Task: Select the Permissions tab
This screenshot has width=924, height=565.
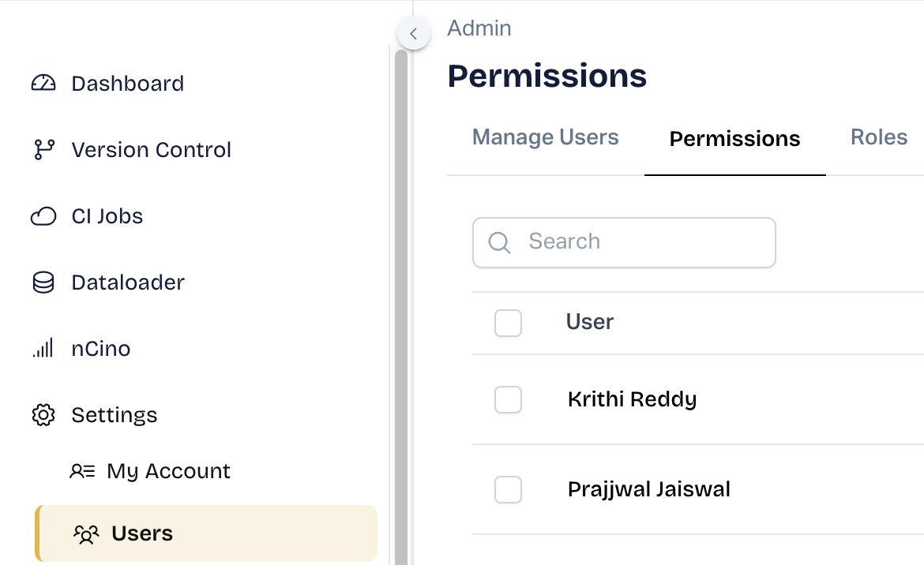Action: point(734,140)
